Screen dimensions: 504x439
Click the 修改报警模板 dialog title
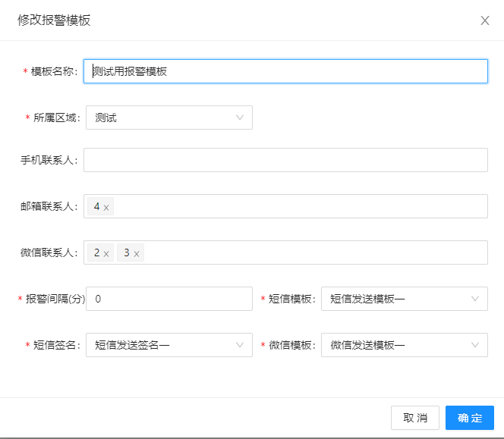click(x=54, y=20)
